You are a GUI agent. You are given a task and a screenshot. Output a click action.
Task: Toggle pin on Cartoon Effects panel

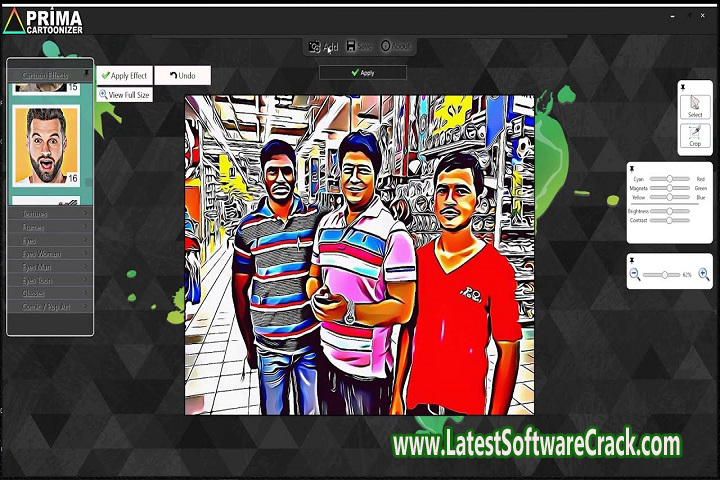pyautogui.click(x=86, y=73)
